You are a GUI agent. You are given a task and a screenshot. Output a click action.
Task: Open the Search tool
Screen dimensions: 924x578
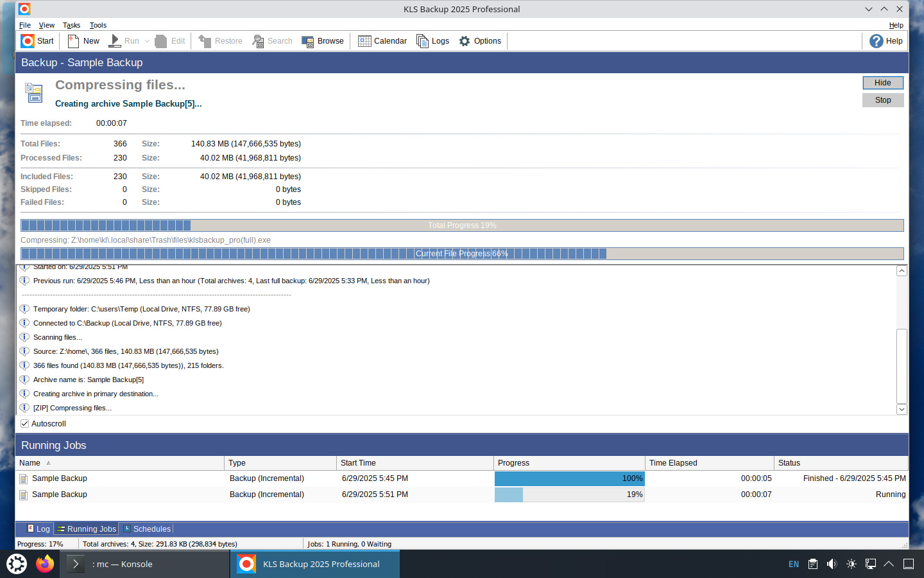click(273, 41)
